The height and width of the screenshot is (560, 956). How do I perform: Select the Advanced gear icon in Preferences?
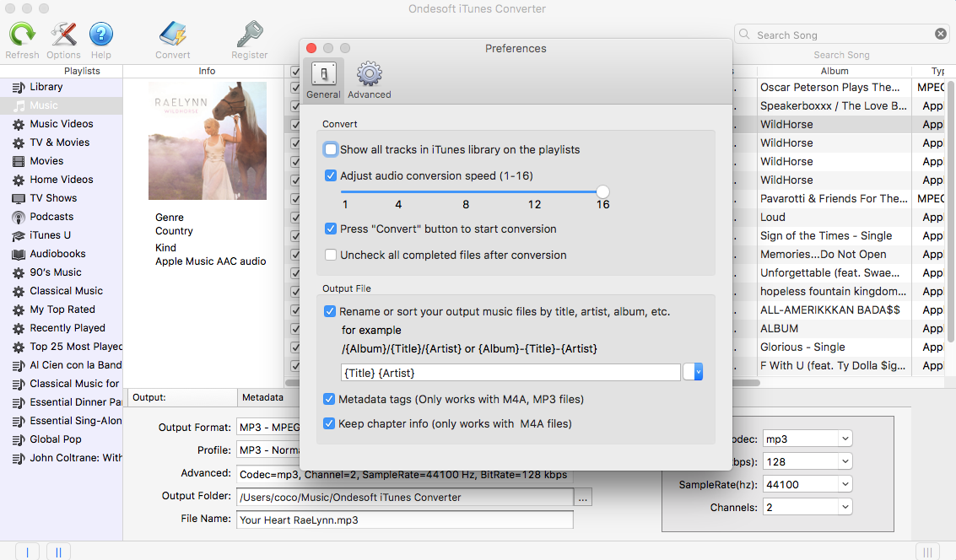point(369,76)
